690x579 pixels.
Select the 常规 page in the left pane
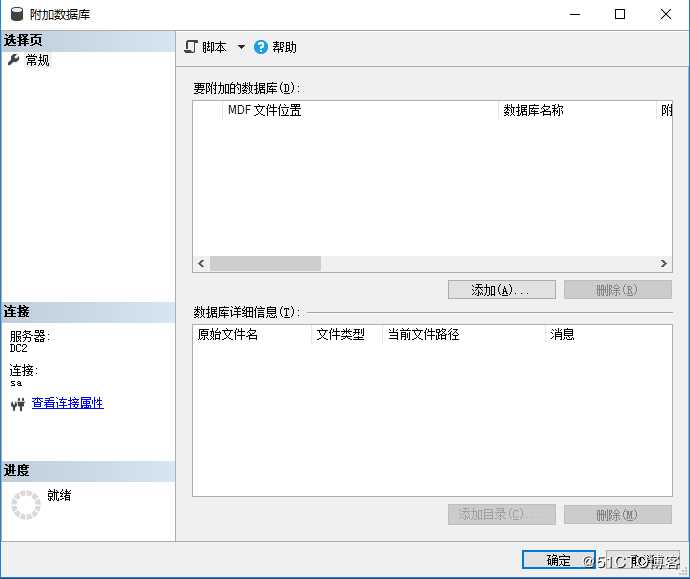[x=37, y=60]
